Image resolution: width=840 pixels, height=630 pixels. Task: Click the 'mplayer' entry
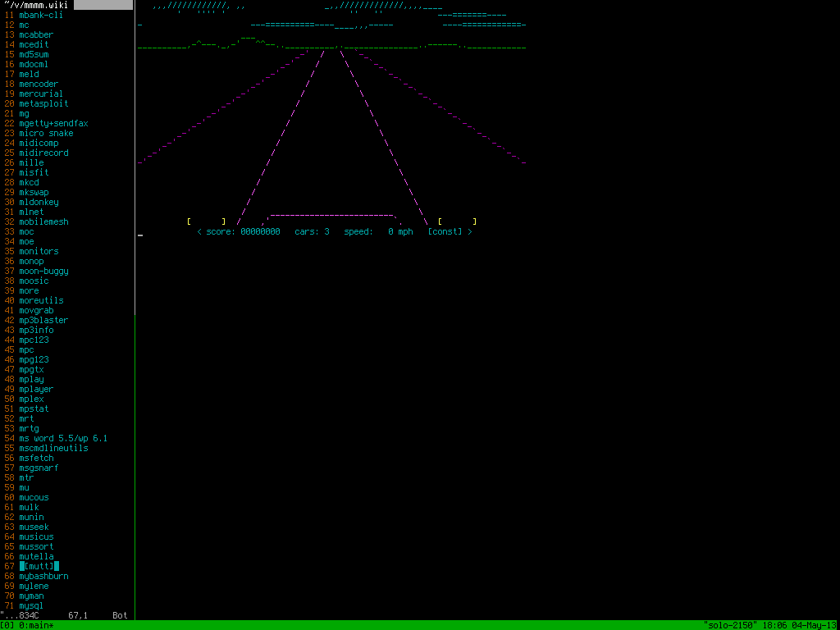36,389
